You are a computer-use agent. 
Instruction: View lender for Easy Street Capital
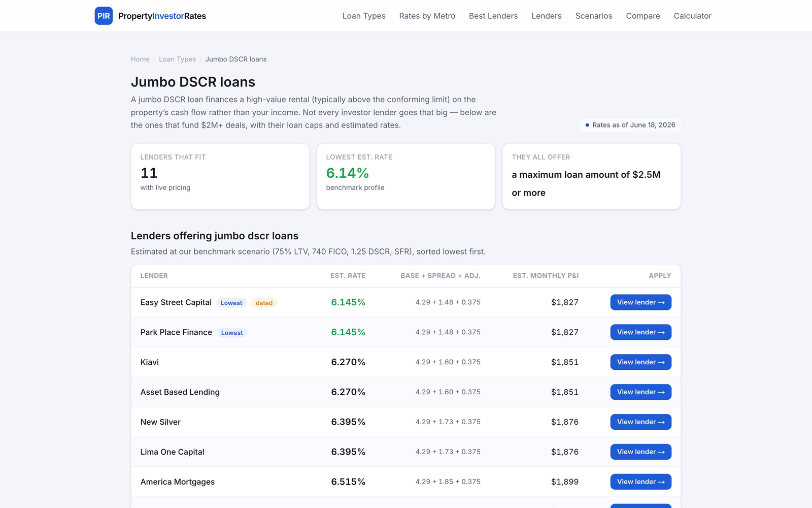pyautogui.click(x=640, y=302)
